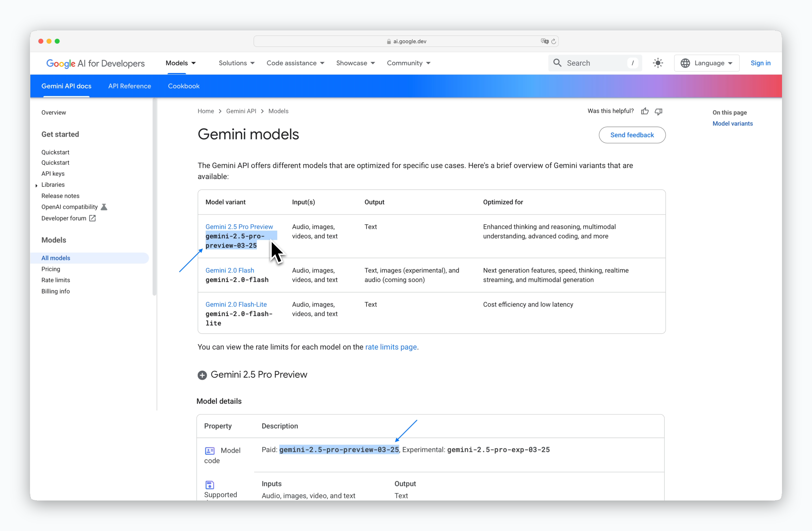Click the external link icon by Developer forum
The width and height of the screenshot is (812, 531).
coord(92,218)
